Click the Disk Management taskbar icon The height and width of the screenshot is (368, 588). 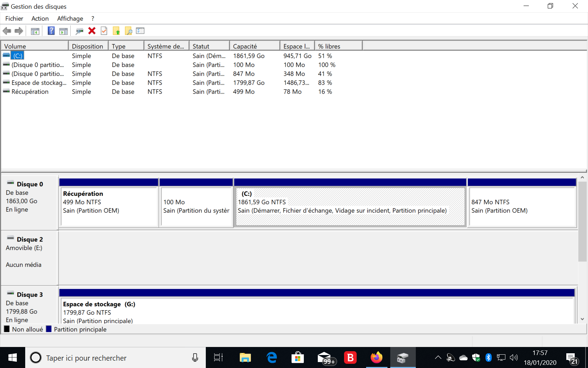[402, 357]
